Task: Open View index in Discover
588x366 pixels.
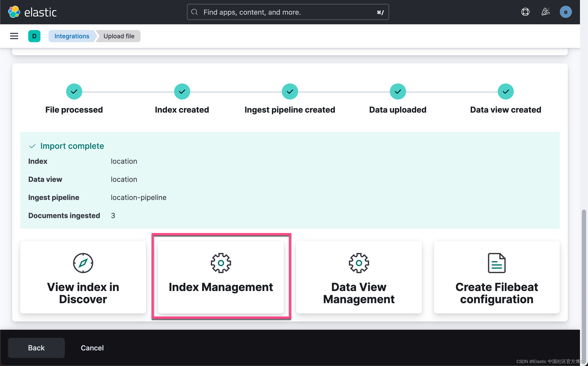Action: click(x=83, y=277)
